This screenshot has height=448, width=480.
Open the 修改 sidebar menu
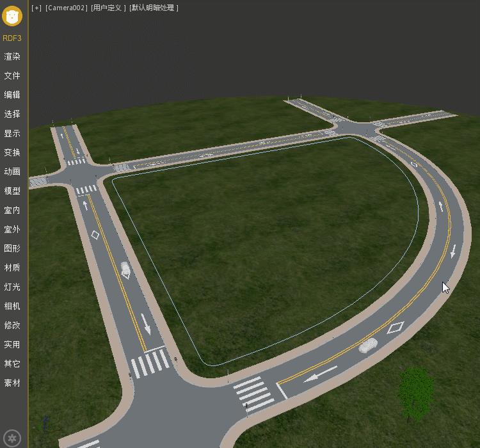12,325
